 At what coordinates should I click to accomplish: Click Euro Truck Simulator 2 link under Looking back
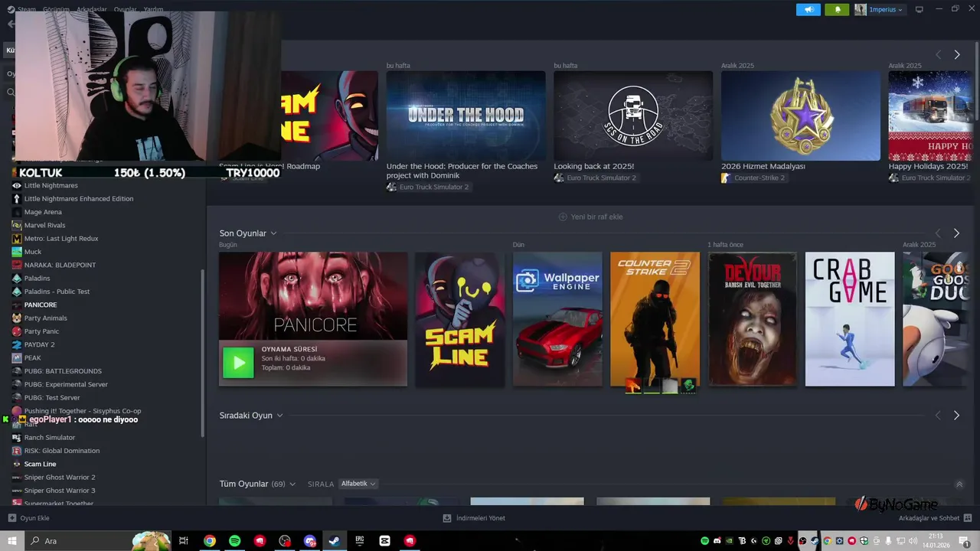pos(601,178)
